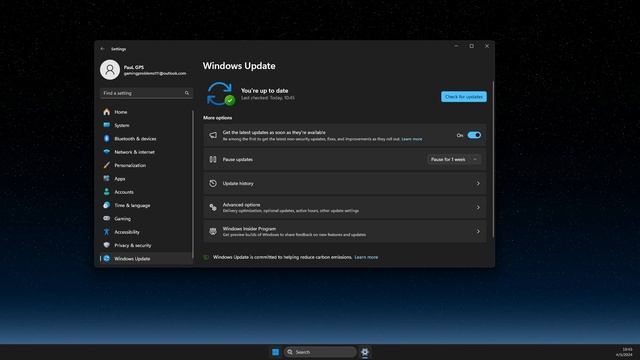Click the Settings gear icon on taskbar
This screenshot has height=360, width=640.
coord(365,352)
